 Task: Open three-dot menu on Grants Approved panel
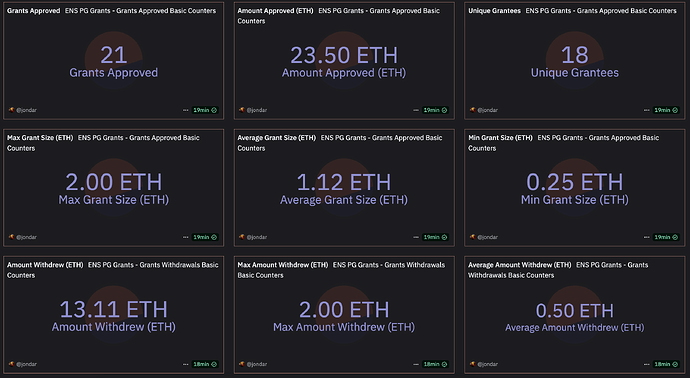click(x=185, y=110)
